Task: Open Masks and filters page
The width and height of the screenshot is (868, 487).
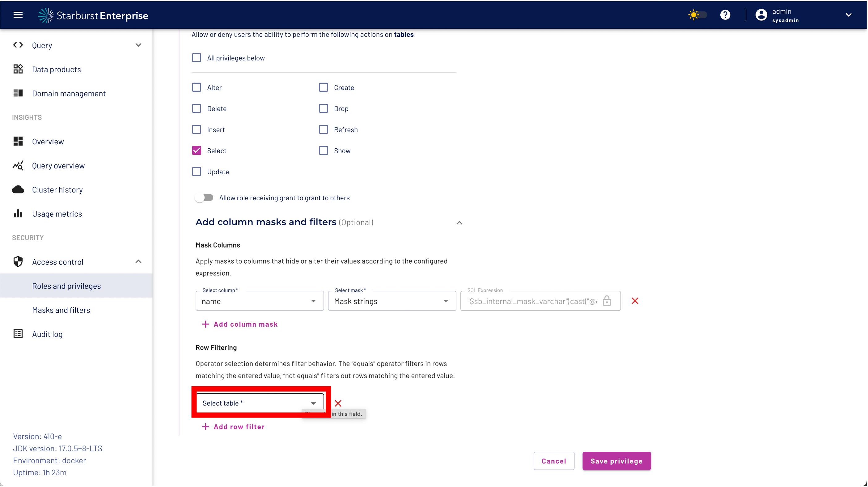Action: 61,310
